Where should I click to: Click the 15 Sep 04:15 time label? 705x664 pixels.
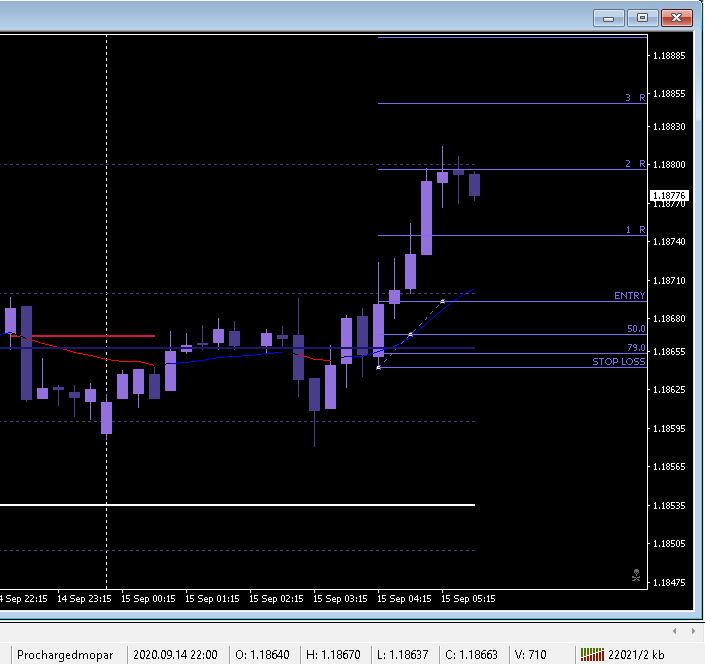point(404,599)
